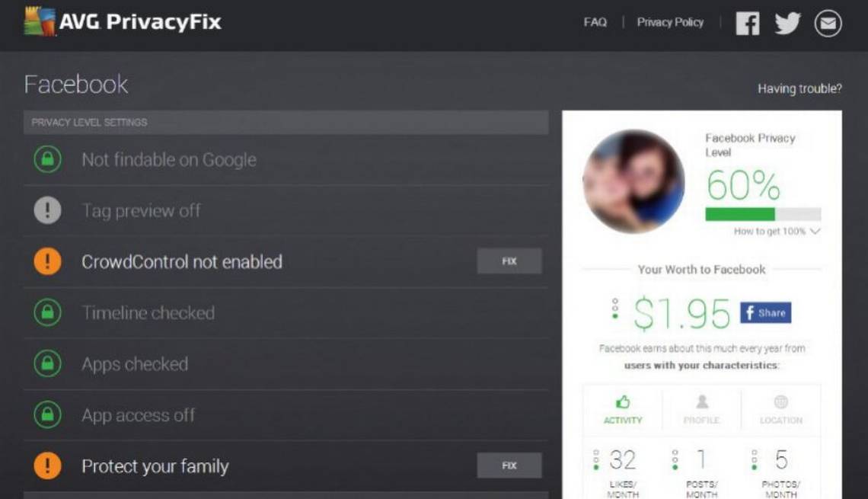Viewport: 868px width, 499px height.
Task: Click lock icon for Not findable on Google
Action: click(x=48, y=159)
